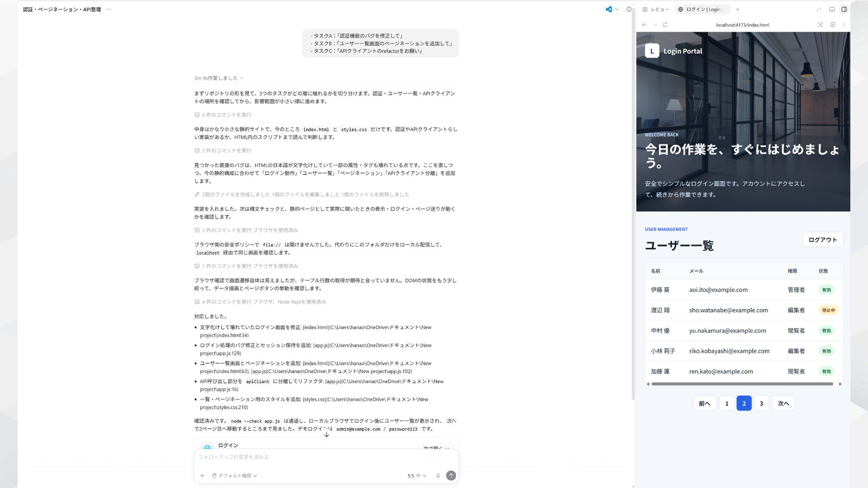The width and height of the screenshot is (868, 488).
Task: Click the 状態 column header
Action: pyautogui.click(x=823, y=271)
